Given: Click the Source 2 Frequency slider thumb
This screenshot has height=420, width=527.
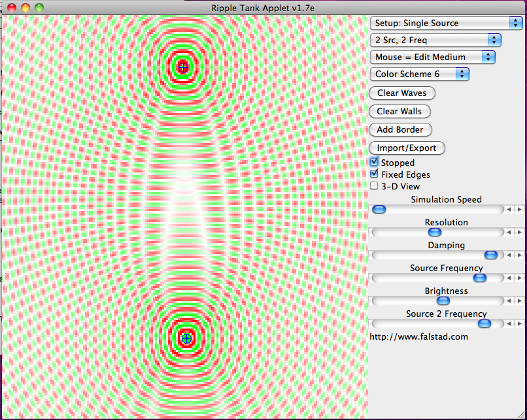Looking at the screenshot, I should (x=484, y=323).
